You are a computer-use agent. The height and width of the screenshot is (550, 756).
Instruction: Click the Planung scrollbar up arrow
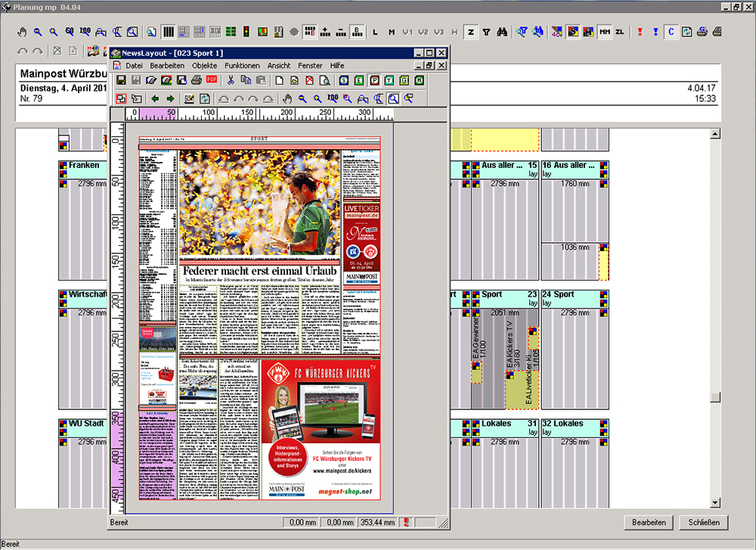715,134
